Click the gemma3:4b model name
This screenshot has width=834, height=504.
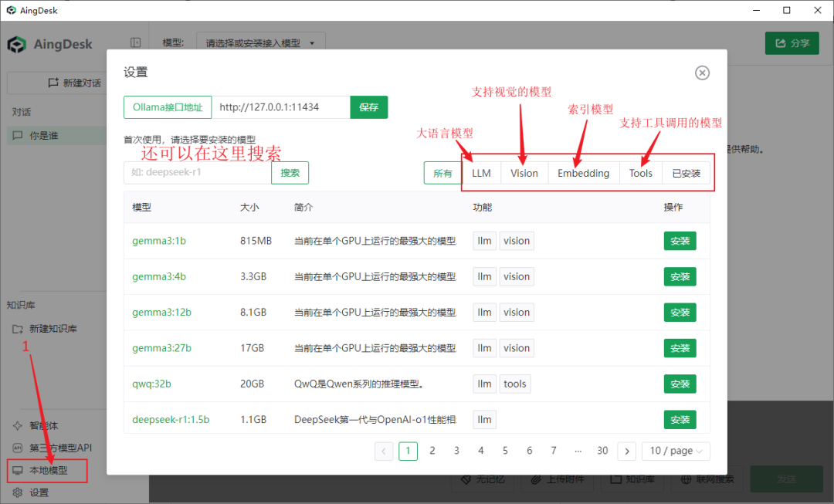159,276
